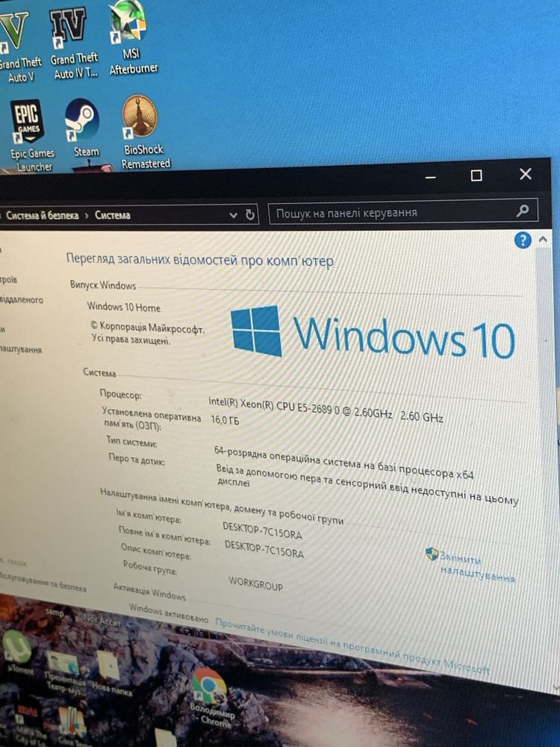This screenshot has height=747, width=560.
Task: Expand the address bar history dropdown
Action: tap(233, 215)
